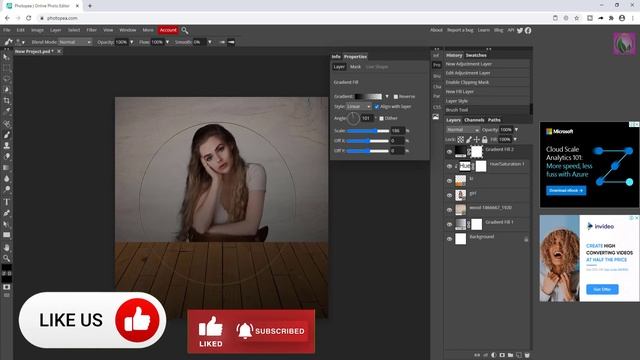Hide the wood texture layer

[449, 210]
